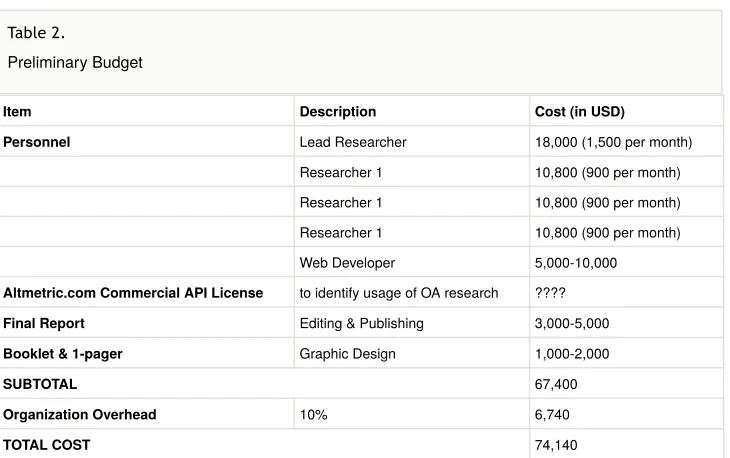Click the 'SUBTOTAL' row label
730x458 pixels.
point(40,384)
